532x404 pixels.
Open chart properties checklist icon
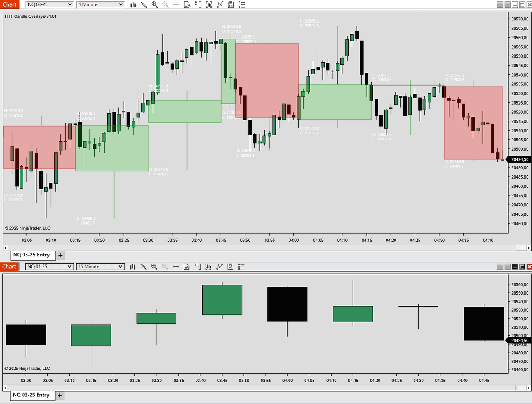click(x=242, y=4)
